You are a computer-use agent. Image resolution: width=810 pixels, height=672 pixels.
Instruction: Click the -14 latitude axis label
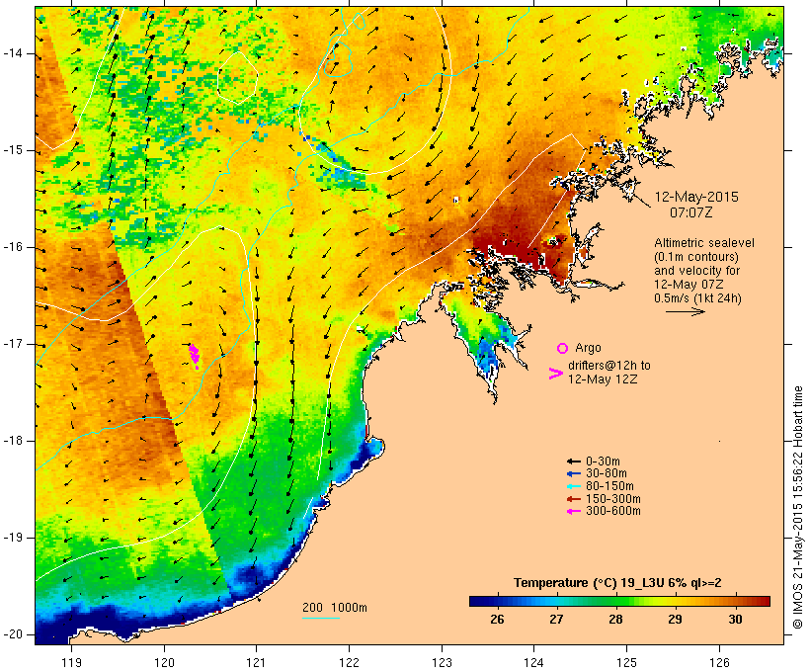[x=12, y=53]
